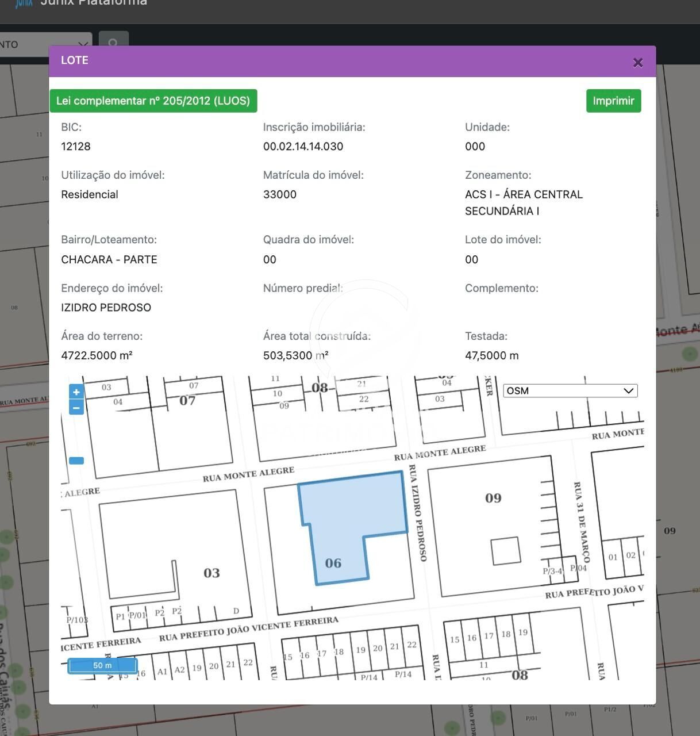The image size is (700, 736).
Task: Click the inscrição imobiliária value 00.02.14.14.030
Action: [303, 147]
